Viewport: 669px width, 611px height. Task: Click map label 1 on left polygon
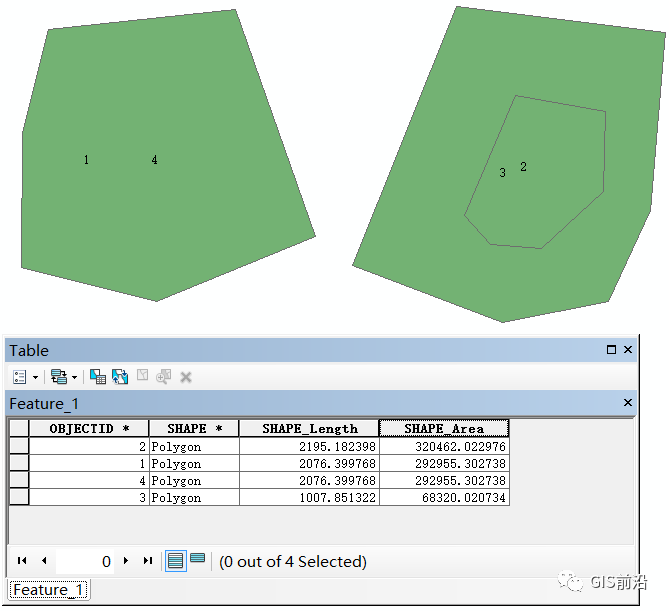click(86, 160)
